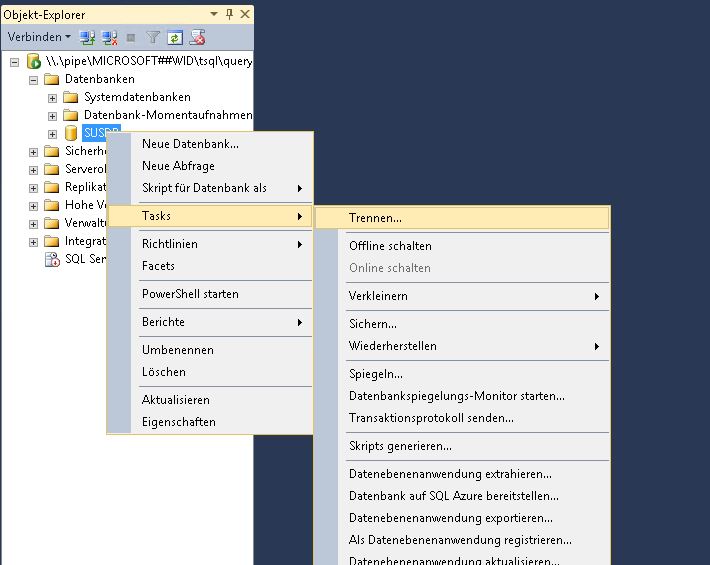Expand the Systemdatenbanken folder
This screenshot has height=565, width=710.
(x=52, y=98)
